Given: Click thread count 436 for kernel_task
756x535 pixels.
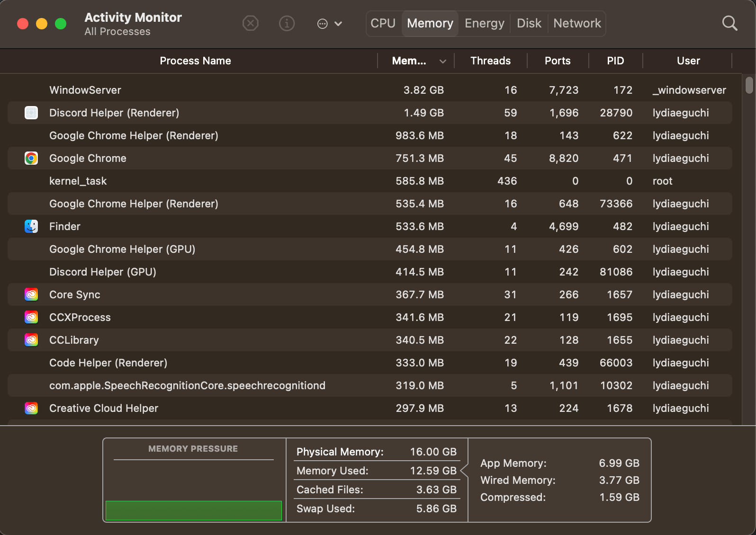Looking at the screenshot, I should pos(507,181).
